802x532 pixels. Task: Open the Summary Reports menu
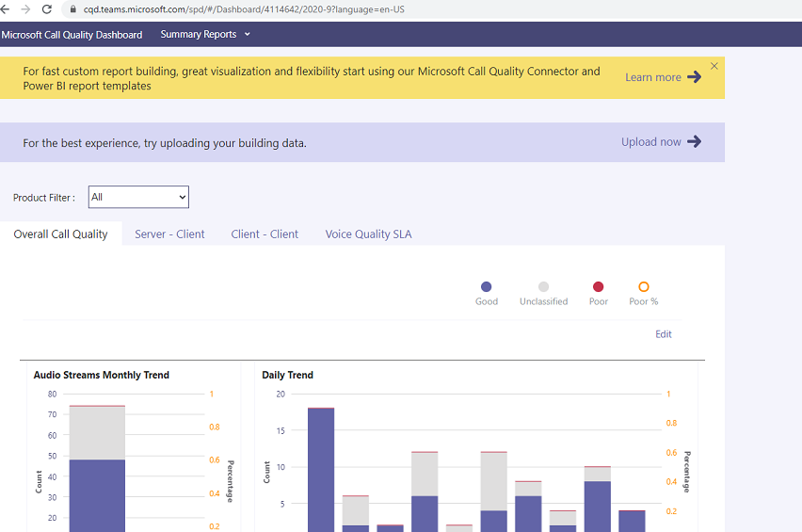coord(199,34)
